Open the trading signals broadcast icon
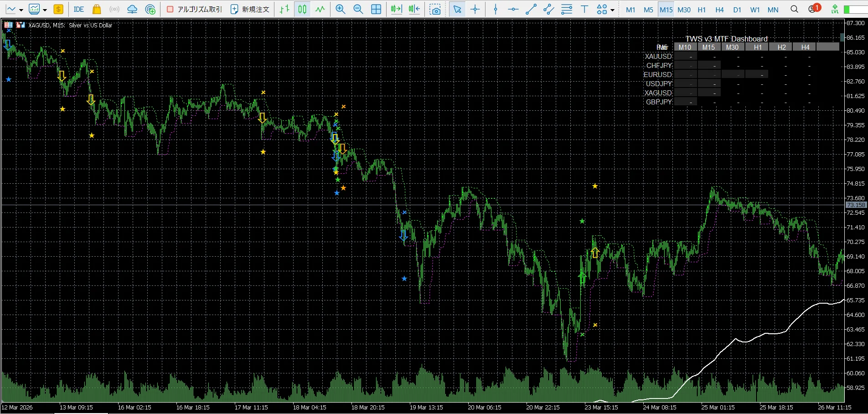 pos(114,9)
